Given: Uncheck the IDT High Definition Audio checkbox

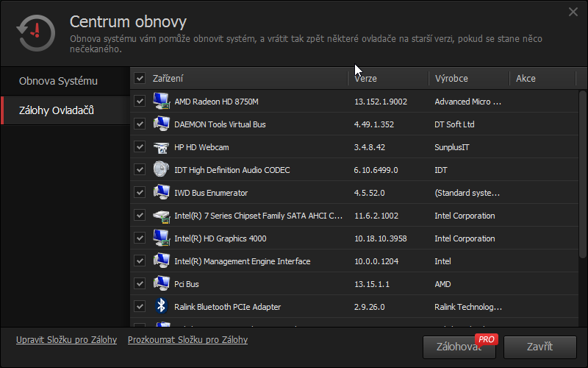Looking at the screenshot, I should click(140, 170).
